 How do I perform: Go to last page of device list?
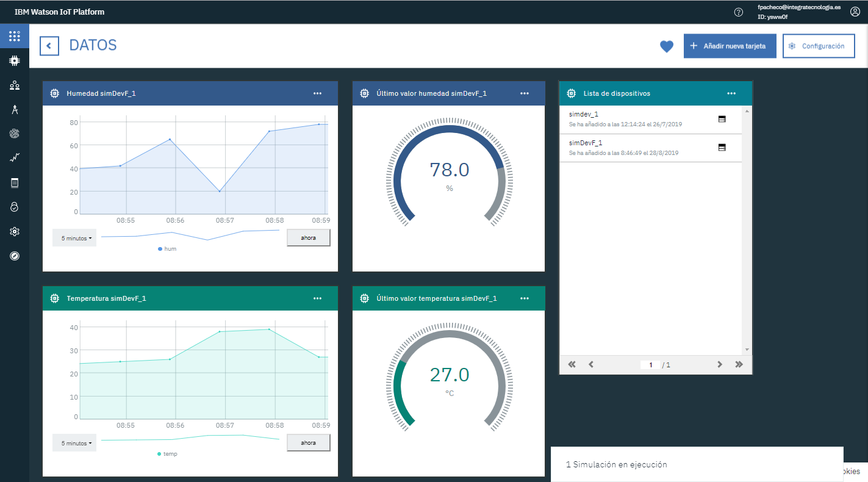point(739,364)
